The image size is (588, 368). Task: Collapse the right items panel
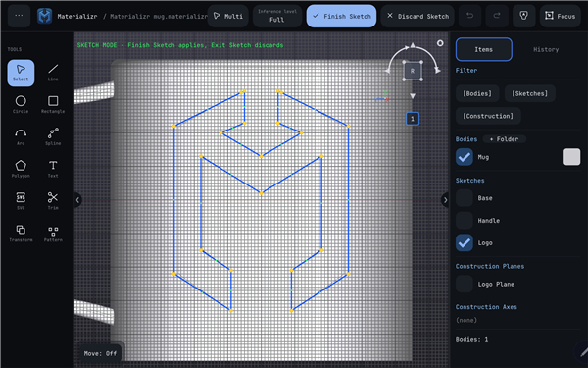pos(445,200)
